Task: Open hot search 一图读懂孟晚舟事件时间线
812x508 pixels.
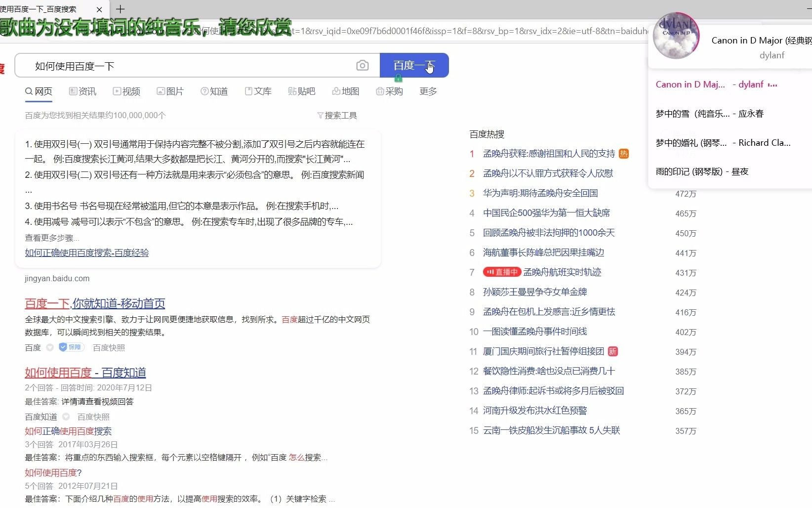Action: pos(535,332)
